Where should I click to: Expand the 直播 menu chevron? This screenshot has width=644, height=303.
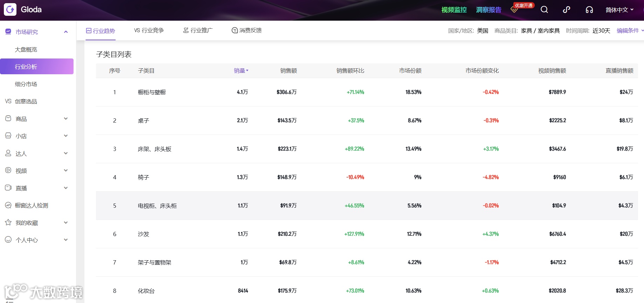click(66, 188)
